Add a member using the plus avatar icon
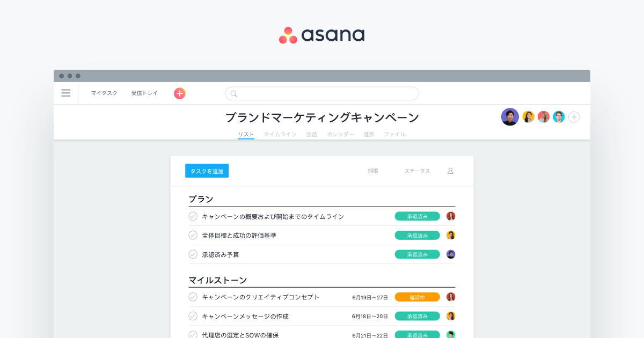The image size is (644, 338). [574, 116]
